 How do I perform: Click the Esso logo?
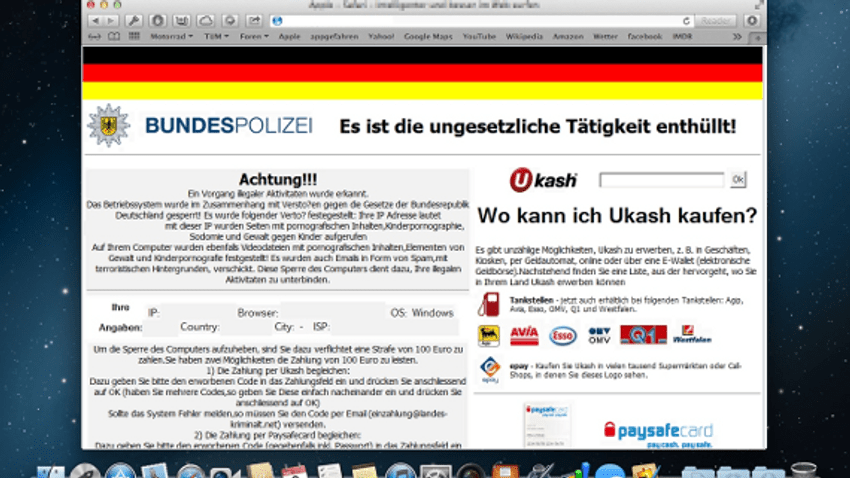pyautogui.click(x=563, y=335)
